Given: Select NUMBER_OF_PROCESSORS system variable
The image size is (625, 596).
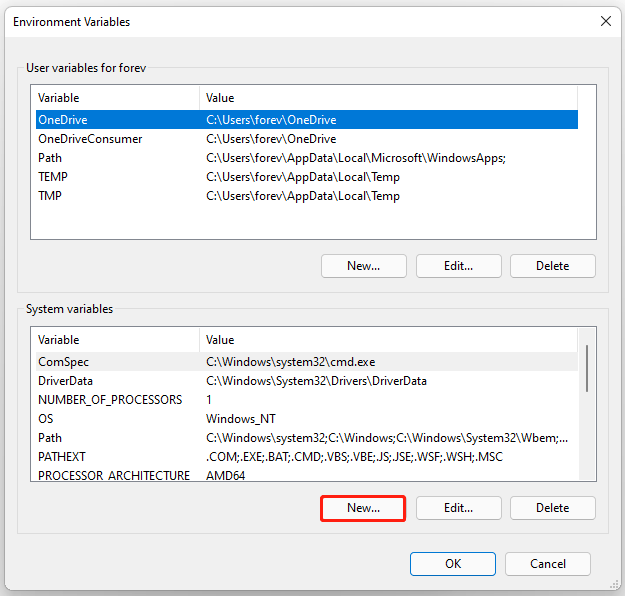Looking at the screenshot, I should click(x=307, y=399).
